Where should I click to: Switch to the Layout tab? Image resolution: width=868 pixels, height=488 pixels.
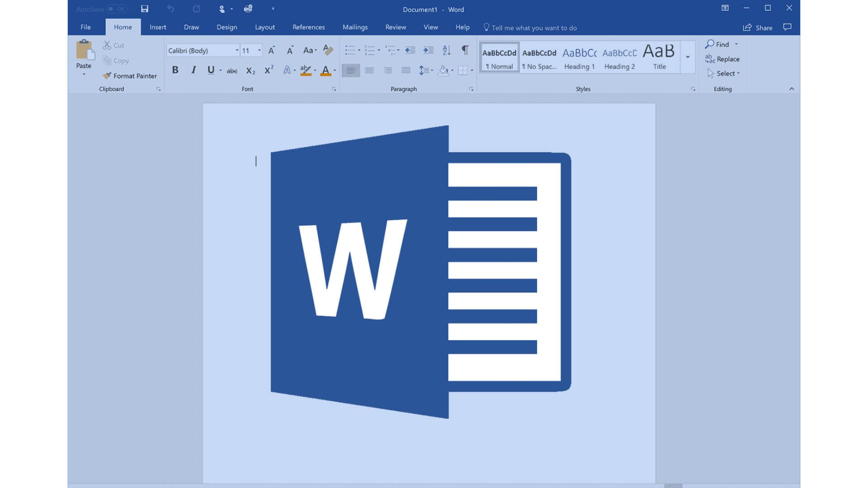264,27
